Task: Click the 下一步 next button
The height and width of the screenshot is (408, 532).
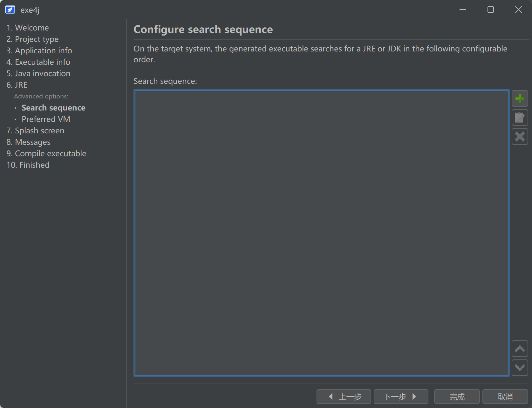Action: [x=401, y=397]
